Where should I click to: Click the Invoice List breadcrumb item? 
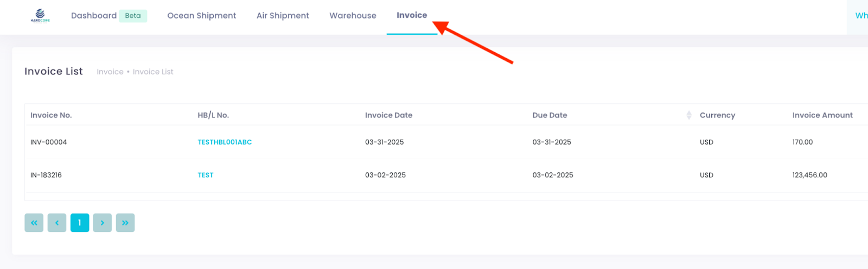(x=153, y=72)
